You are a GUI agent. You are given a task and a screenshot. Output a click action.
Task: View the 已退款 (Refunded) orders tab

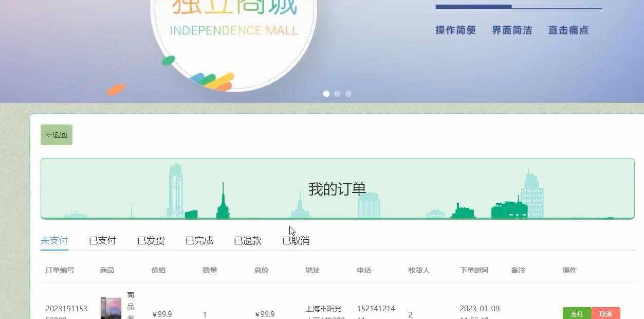click(247, 240)
